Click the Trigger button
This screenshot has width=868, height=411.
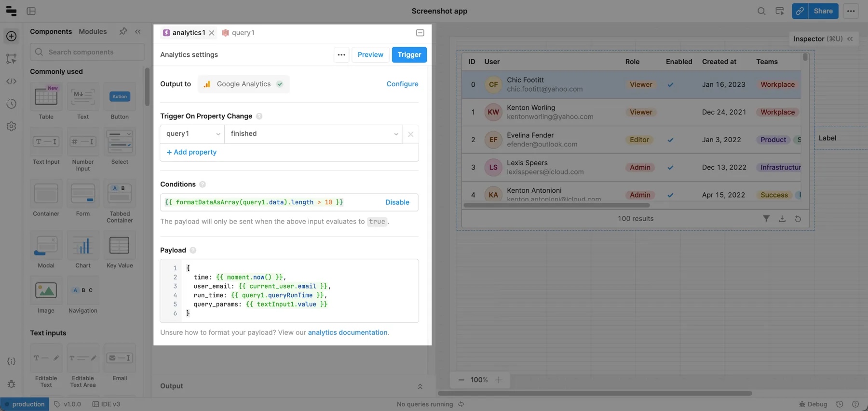pyautogui.click(x=409, y=54)
